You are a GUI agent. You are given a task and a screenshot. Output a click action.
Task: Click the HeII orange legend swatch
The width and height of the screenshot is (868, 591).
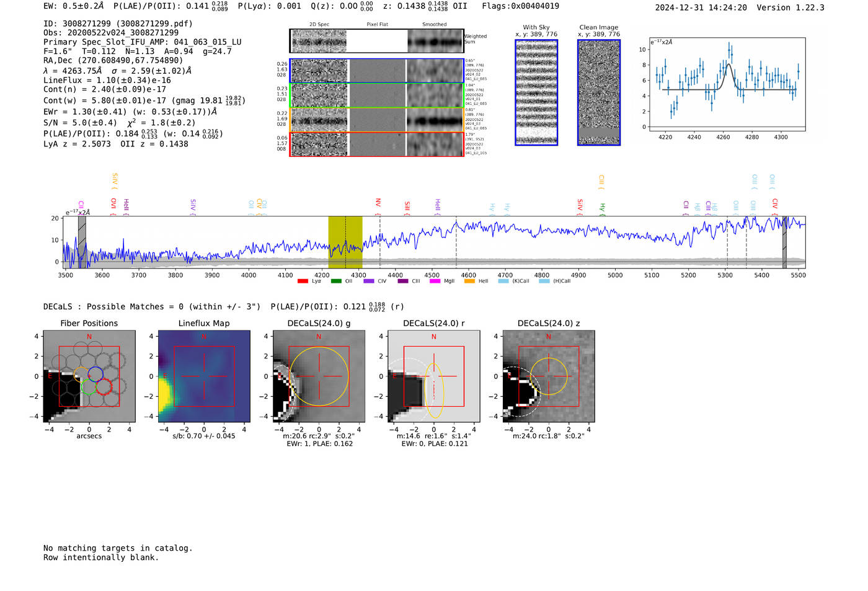click(469, 281)
